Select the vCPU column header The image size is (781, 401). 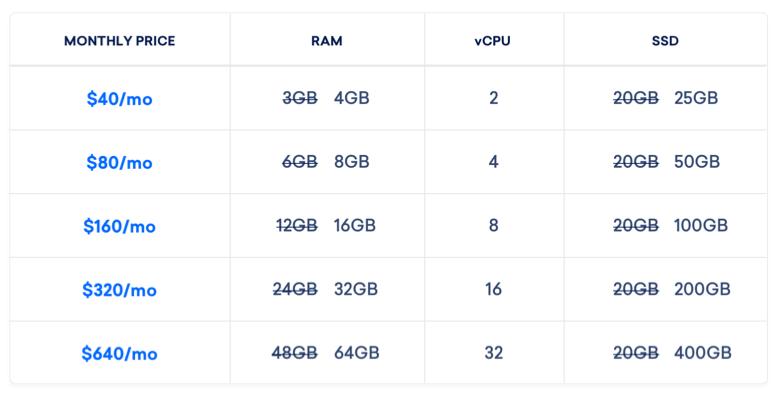pos(494,41)
